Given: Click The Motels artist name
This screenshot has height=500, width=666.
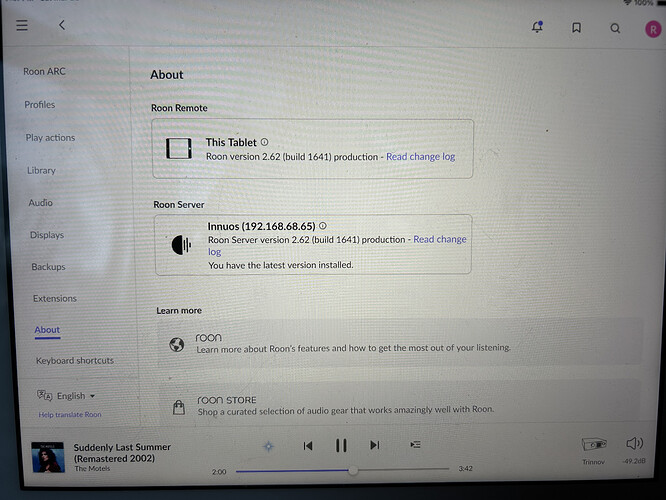Looking at the screenshot, I should (x=92, y=468).
